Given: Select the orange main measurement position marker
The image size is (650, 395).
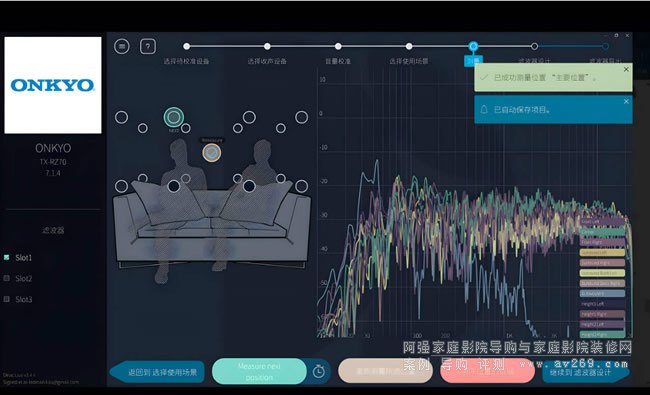Looking at the screenshot, I should coord(211,153).
